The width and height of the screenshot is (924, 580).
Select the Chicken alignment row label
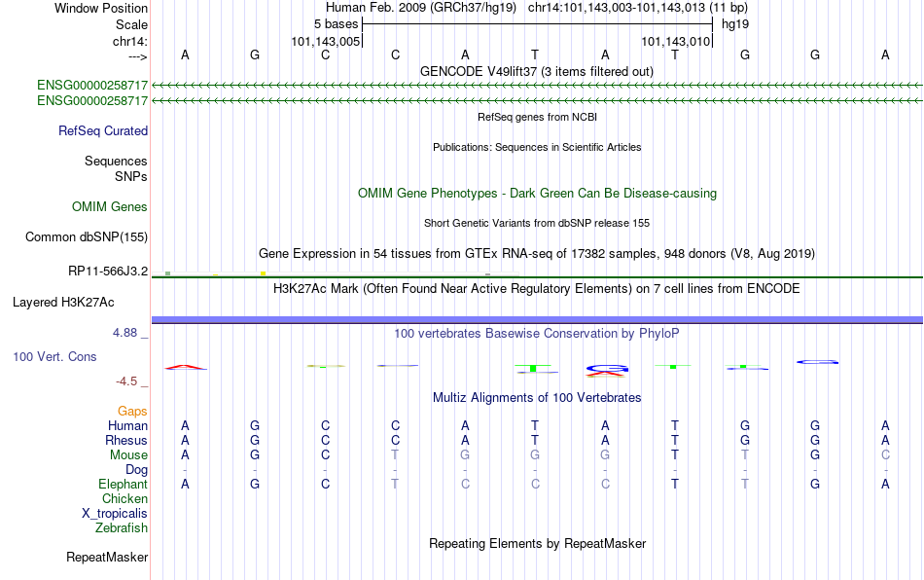(124, 498)
